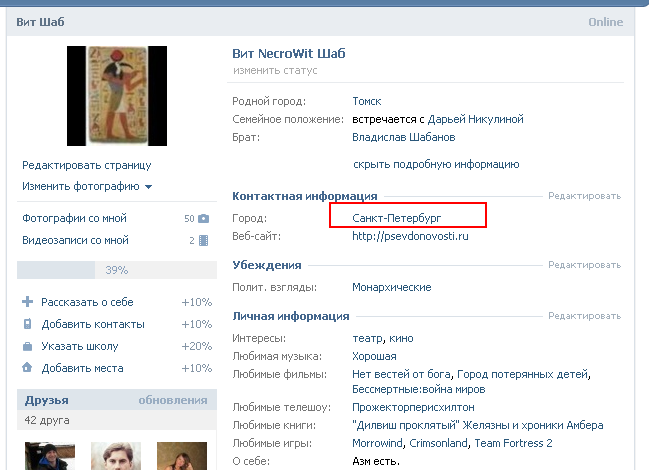Click Добавить контакты suggestion

(93, 324)
